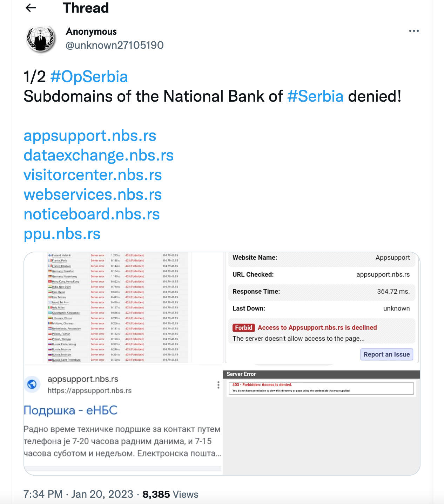Open the Anonymous profile avatar
The width and height of the screenshot is (444, 504).
tap(41, 39)
